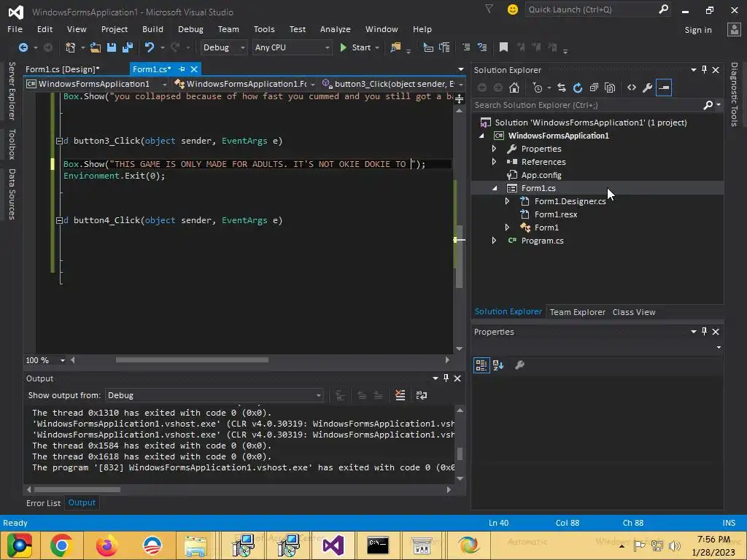Open Properties wrench icon in Solution Explorer toolbar
747x560 pixels.
[647, 87]
